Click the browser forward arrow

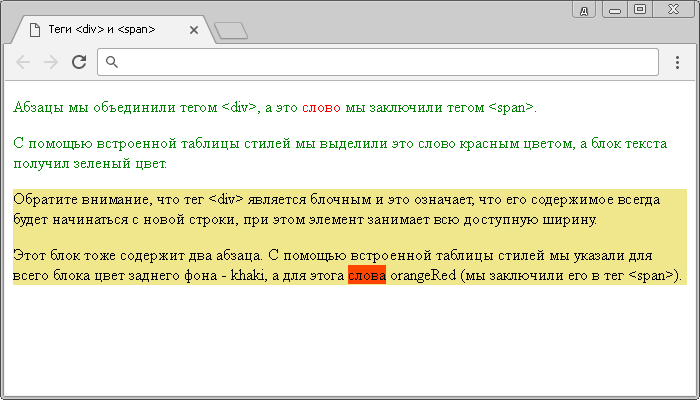point(51,62)
